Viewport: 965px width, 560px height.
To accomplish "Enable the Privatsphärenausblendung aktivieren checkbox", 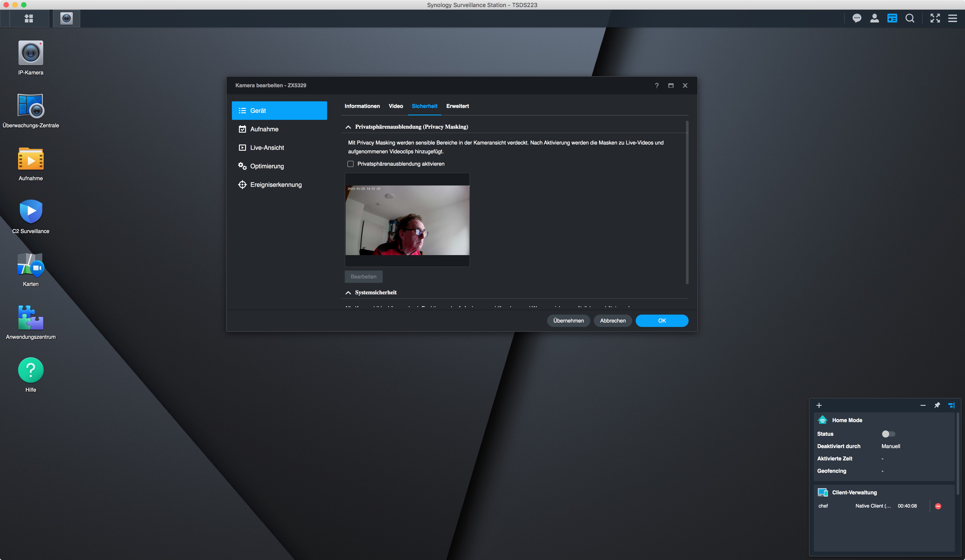I will [350, 164].
